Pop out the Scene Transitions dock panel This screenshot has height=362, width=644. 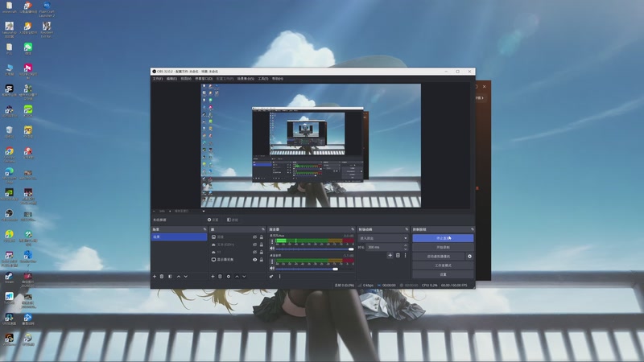tap(407, 229)
